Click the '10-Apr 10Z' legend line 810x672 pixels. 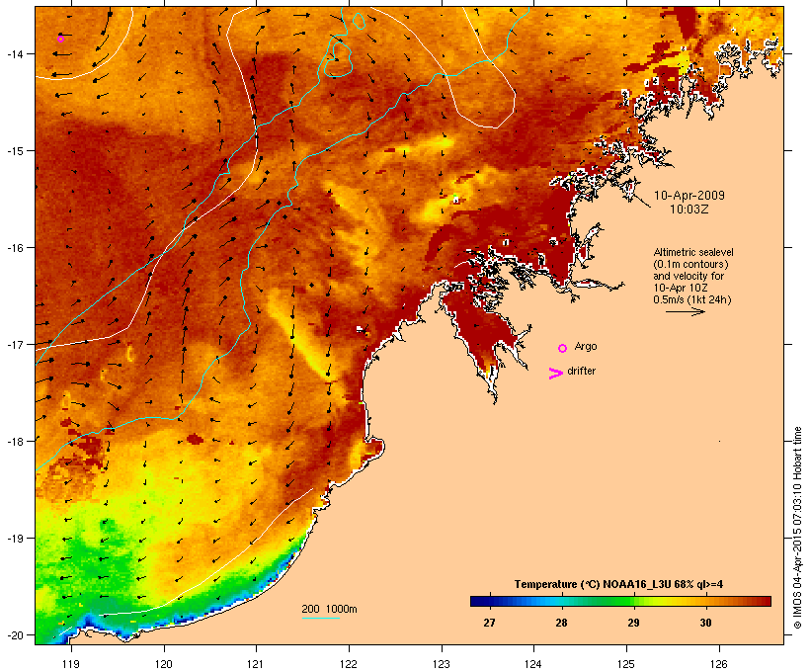click(x=681, y=288)
